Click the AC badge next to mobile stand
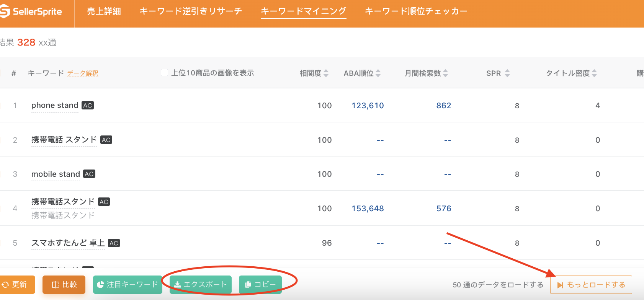Screen dimensions: 644x300 coord(89,174)
